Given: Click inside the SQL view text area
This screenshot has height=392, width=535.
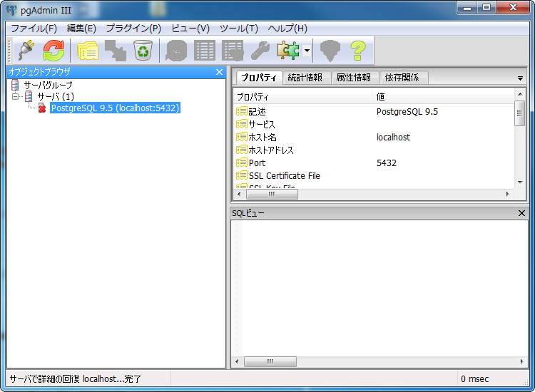Looking at the screenshot, I should tap(379, 288).
